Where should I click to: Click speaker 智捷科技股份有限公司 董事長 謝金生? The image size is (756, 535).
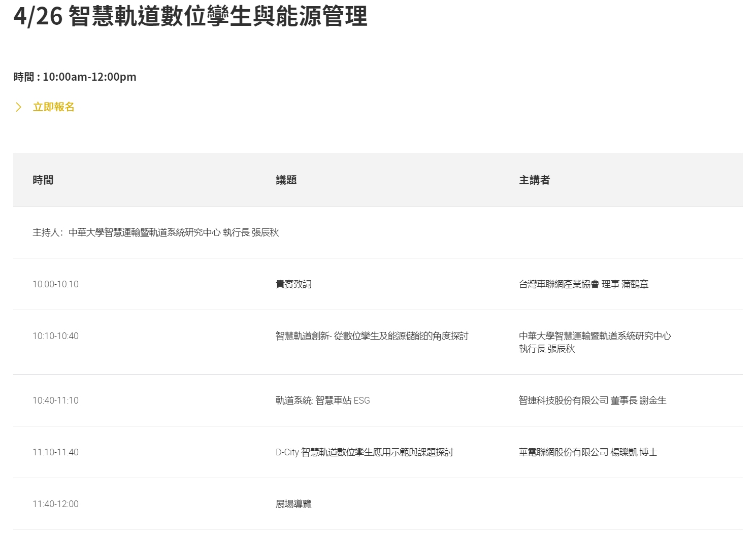pos(593,400)
